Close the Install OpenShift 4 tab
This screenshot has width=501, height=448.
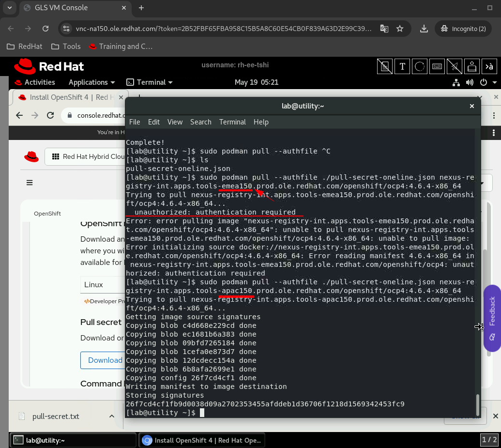tap(121, 97)
